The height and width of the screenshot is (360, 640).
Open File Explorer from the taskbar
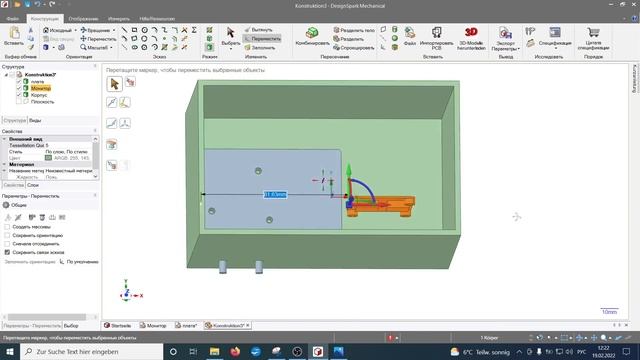click(214, 351)
